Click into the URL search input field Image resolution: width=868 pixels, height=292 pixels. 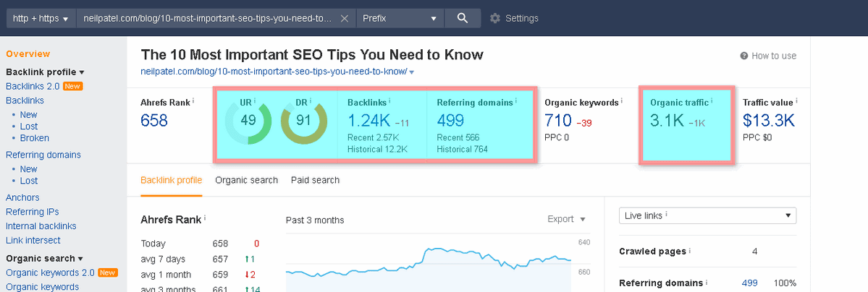208,18
